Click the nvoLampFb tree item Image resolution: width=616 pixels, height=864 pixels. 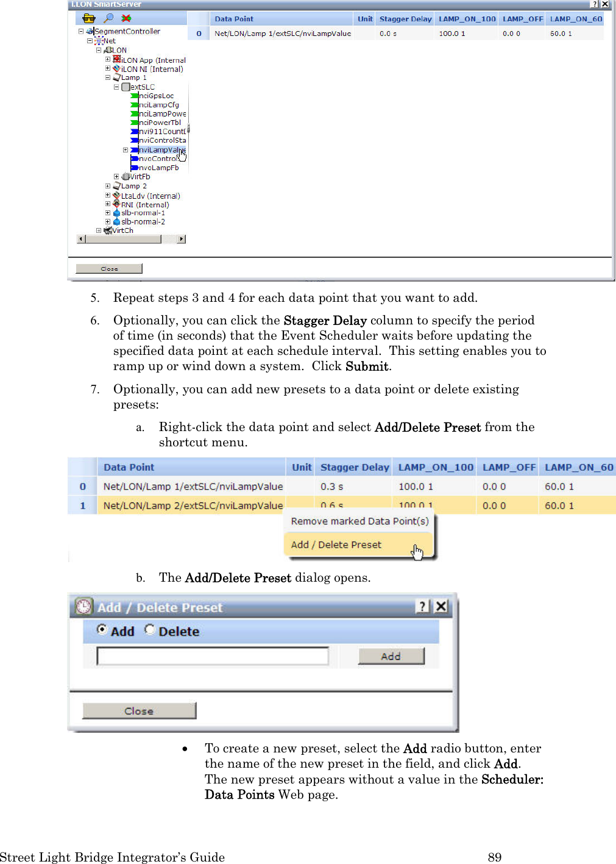click(158, 168)
